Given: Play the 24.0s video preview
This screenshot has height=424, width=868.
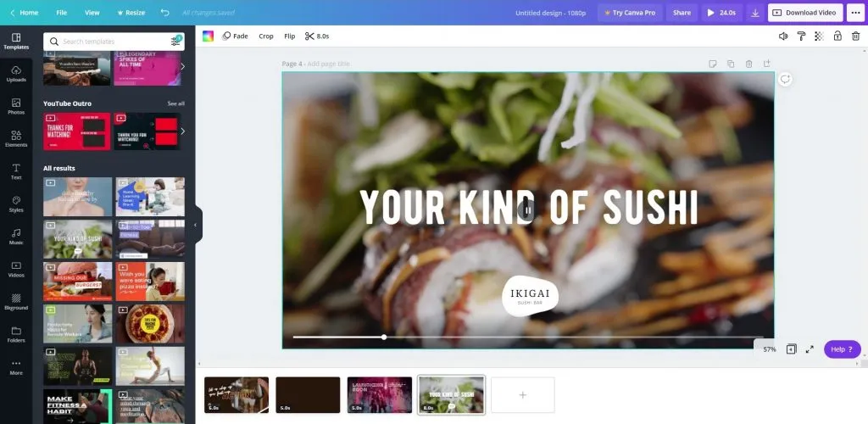Looking at the screenshot, I should 721,12.
